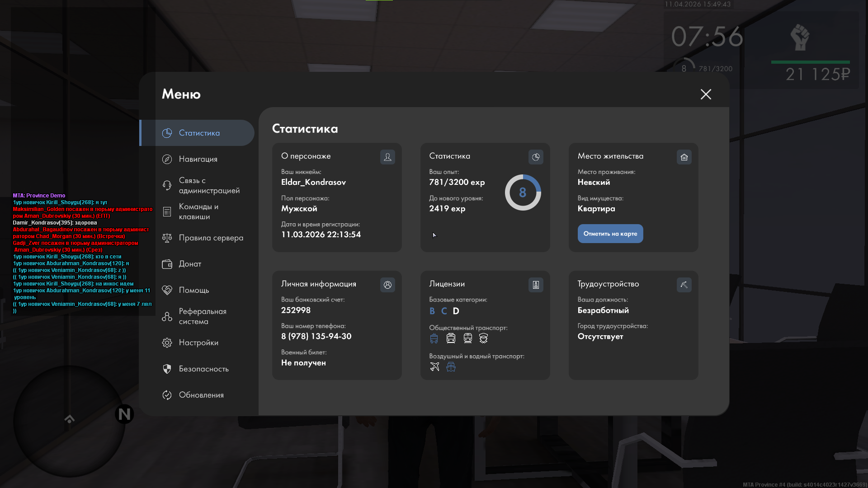Open Связь с администрацией section
The height and width of the screenshot is (488, 868).
(209, 185)
